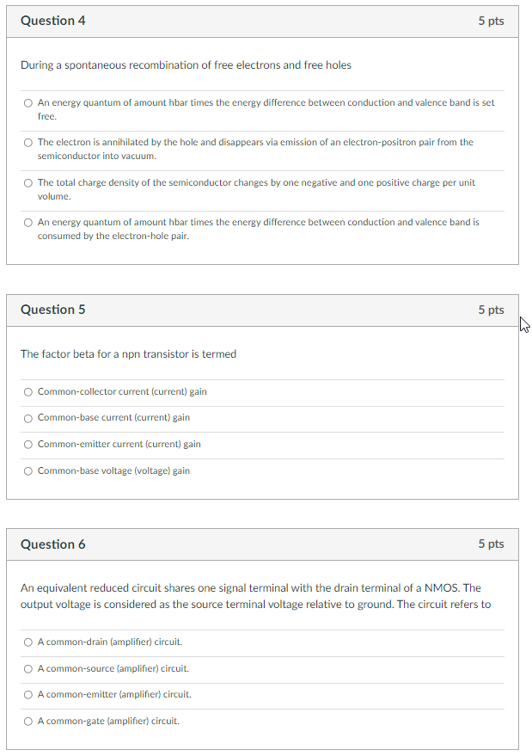This screenshot has width=532, height=756.
Task: Choose the total charge density answer option
Action: click(x=28, y=182)
